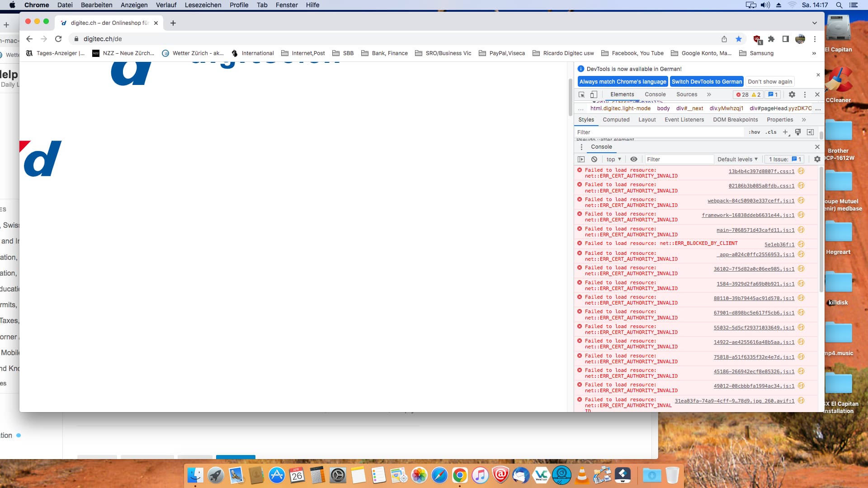Toggle computed styles sidebar pane icon

tap(810, 132)
